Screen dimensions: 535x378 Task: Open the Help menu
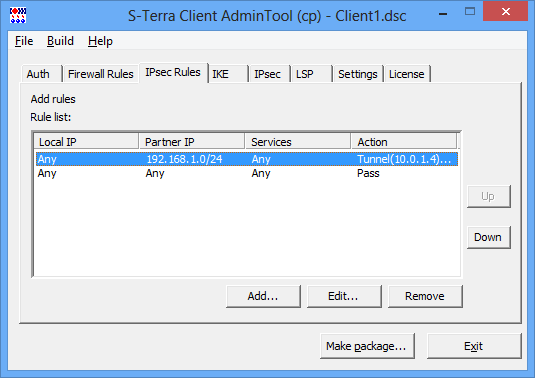tap(100, 41)
